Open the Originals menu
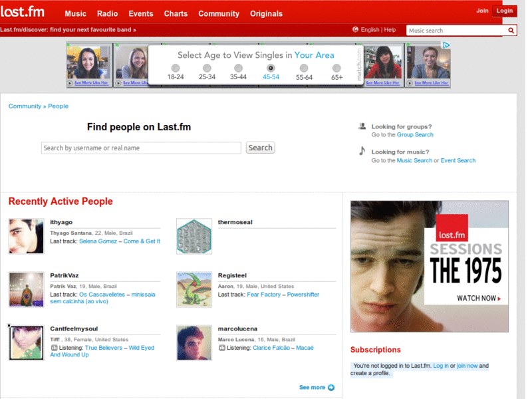This screenshot has height=399, width=532. click(x=267, y=13)
